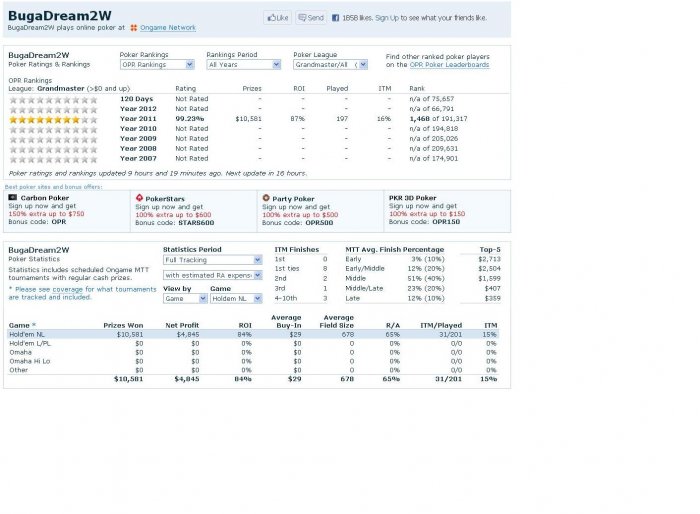This screenshot has height=514, width=700.
Task: Click the Prizes Won column header
Action: 123,326
